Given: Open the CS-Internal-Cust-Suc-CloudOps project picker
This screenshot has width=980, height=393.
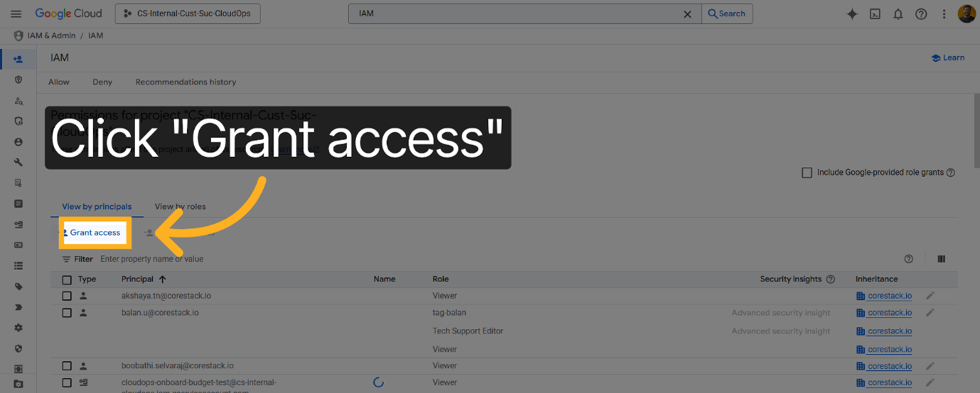Looking at the screenshot, I should point(187,14).
